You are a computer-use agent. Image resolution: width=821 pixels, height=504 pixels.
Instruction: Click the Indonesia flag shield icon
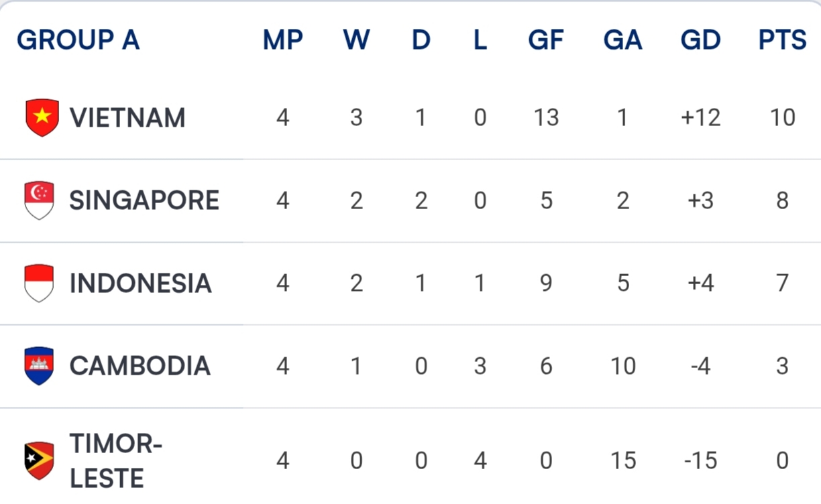39,283
